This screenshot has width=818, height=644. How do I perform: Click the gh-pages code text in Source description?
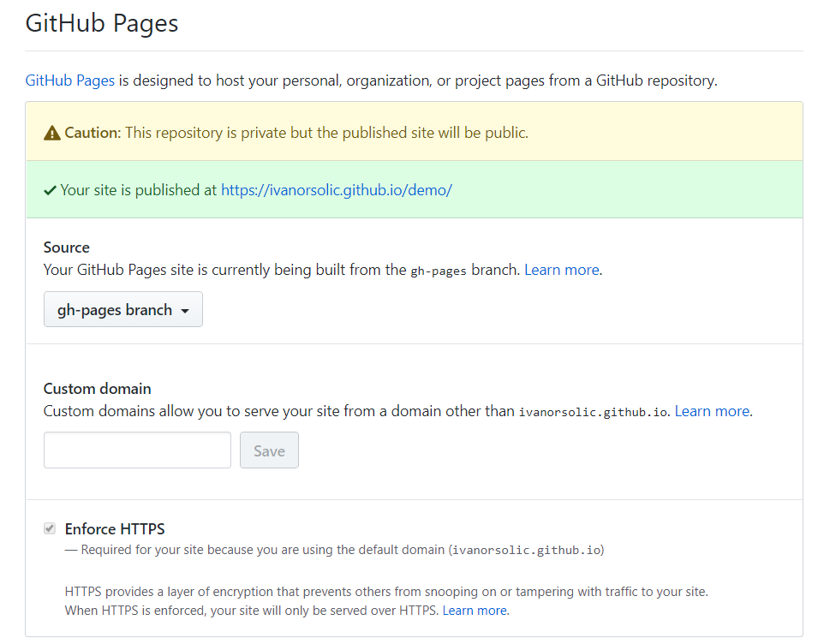tap(439, 271)
